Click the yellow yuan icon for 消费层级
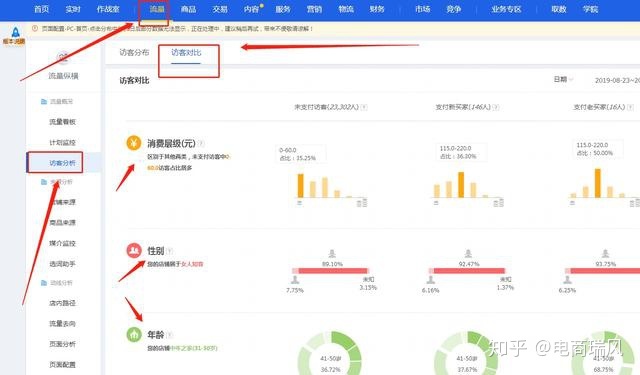The width and height of the screenshot is (640, 375). click(x=134, y=143)
